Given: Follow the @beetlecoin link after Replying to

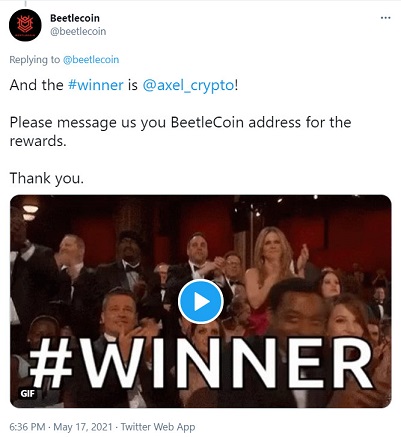Looking at the screenshot, I should click(x=91, y=60).
